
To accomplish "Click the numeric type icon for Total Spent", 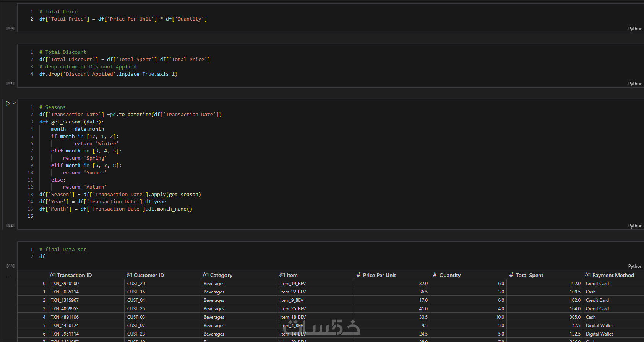I will (511, 275).
